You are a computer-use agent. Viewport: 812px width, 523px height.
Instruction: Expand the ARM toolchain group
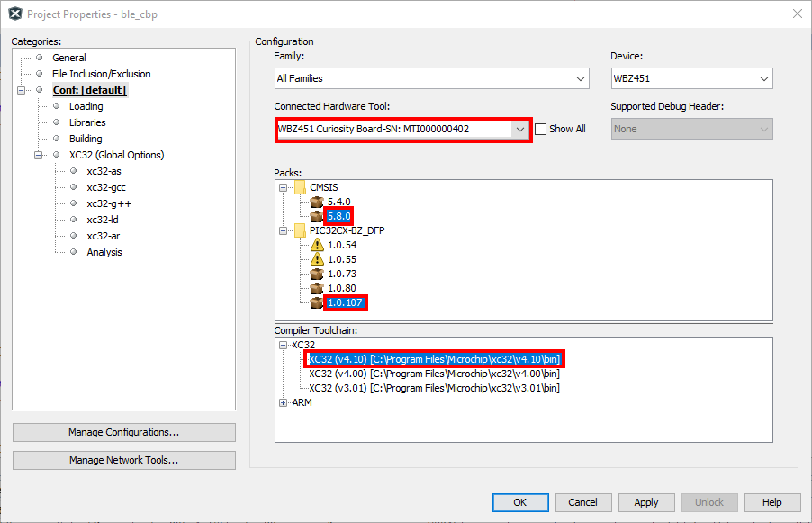coord(283,403)
